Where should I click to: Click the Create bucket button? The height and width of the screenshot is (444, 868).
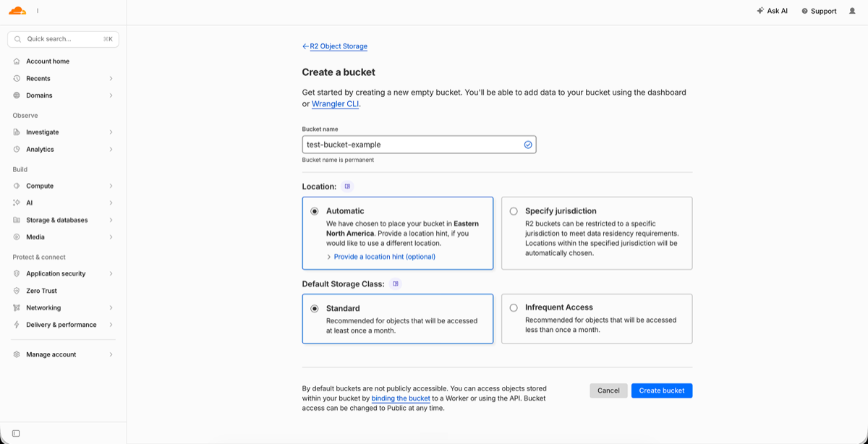pyautogui.click(x=662, y=390)
